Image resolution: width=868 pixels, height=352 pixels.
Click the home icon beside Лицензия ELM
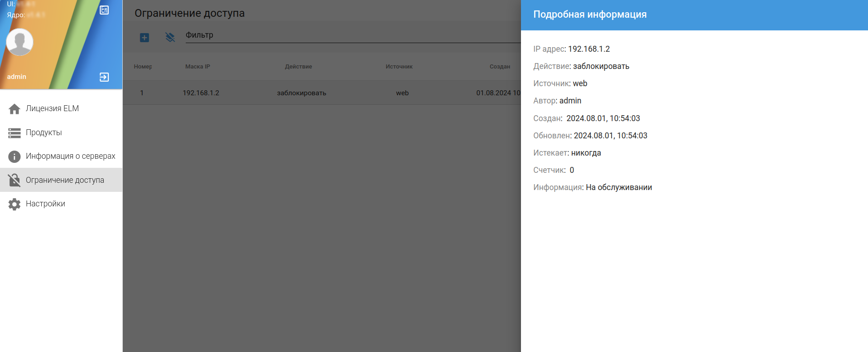14,109
